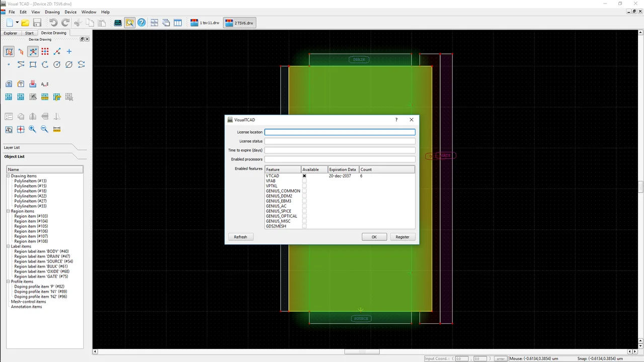Image resolution: width=644 pixels, height=362 pixels.
Task: Switch to the Explorer tab
Action: pyautogui.click(x=11, y=33)
